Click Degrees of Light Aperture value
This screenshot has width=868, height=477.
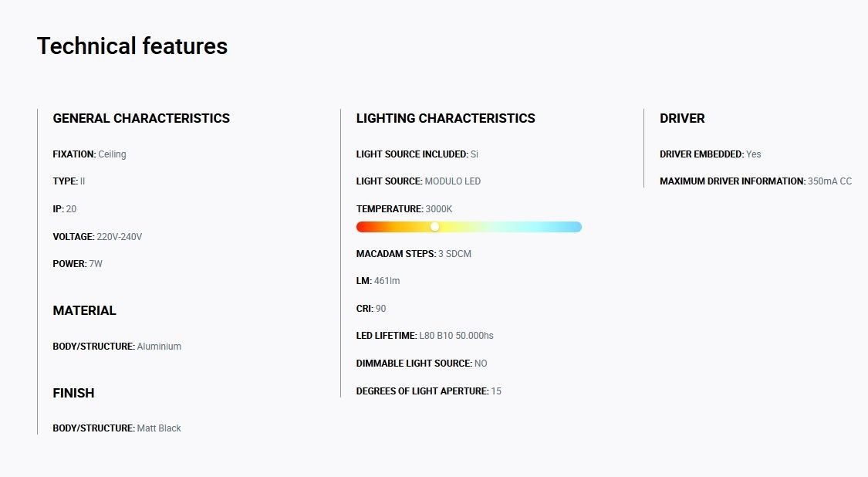(496, 391)
